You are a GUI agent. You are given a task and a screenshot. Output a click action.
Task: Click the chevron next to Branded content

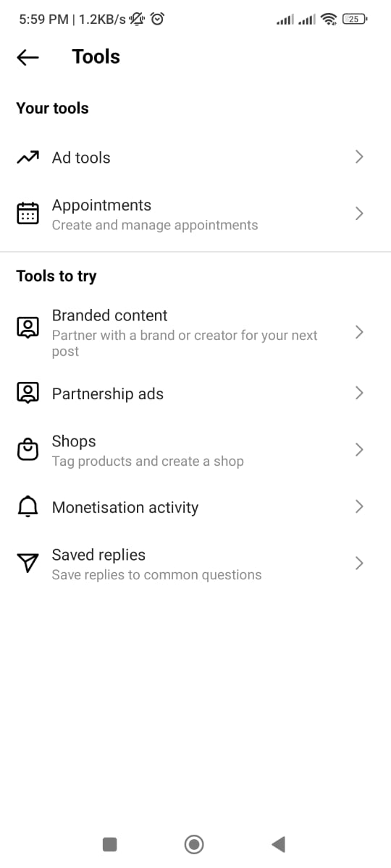[359, 332]
